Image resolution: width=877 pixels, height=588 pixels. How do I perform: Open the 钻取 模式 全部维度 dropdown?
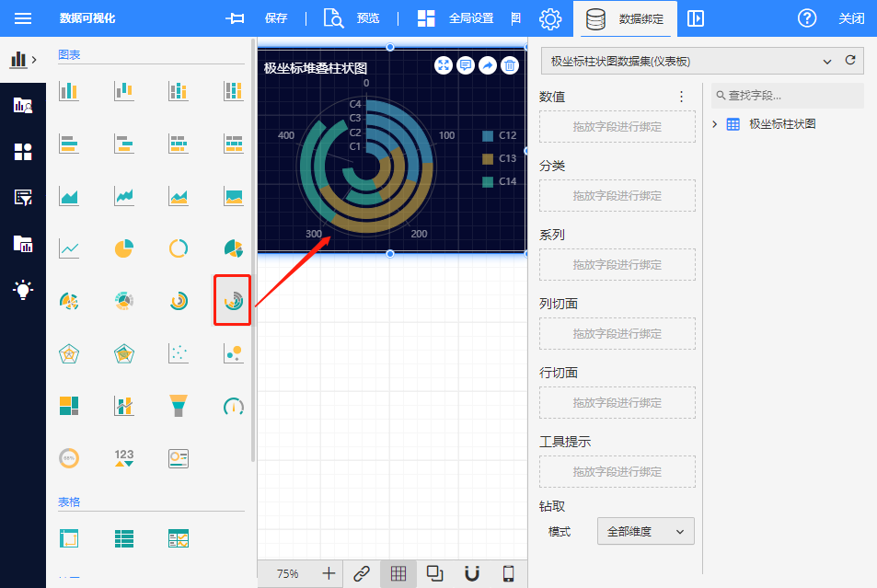pos(645,532)
